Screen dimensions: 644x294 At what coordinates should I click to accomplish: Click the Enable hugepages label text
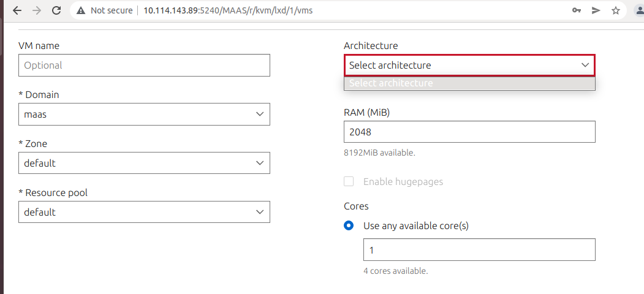403,181
